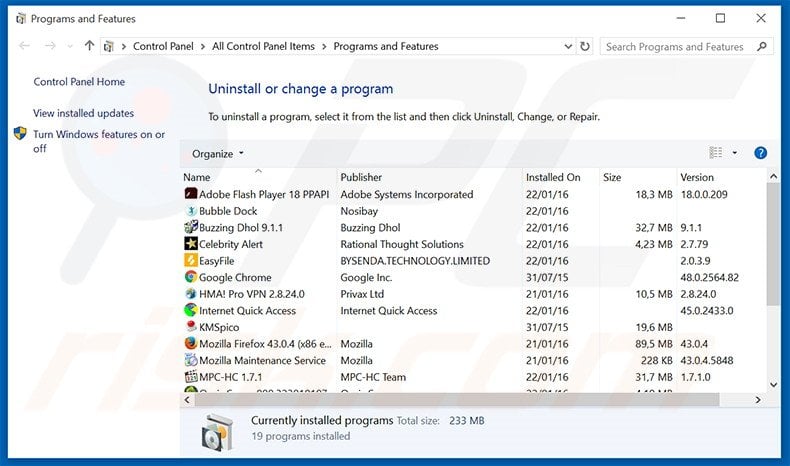Click the Mozilla Firefox icon in list
The image size is (790, 466).
click(x=191, y=344)
